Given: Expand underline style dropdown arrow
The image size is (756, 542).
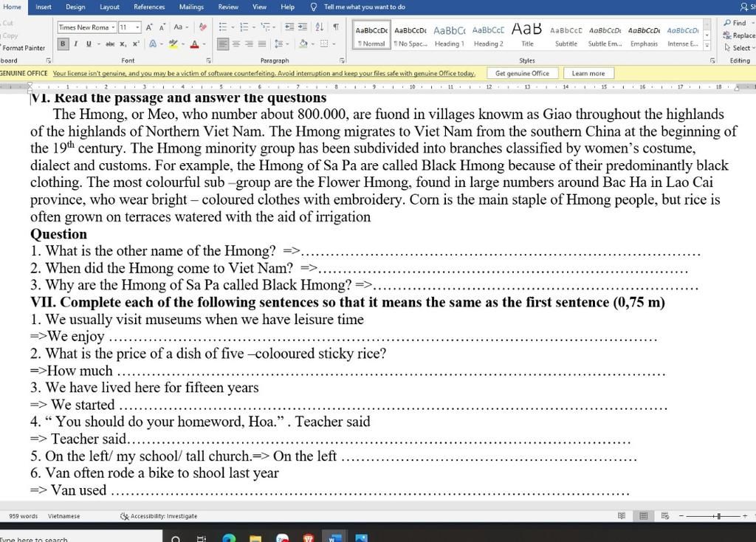Looking at the screenshot, I should (x=98, y=44).
